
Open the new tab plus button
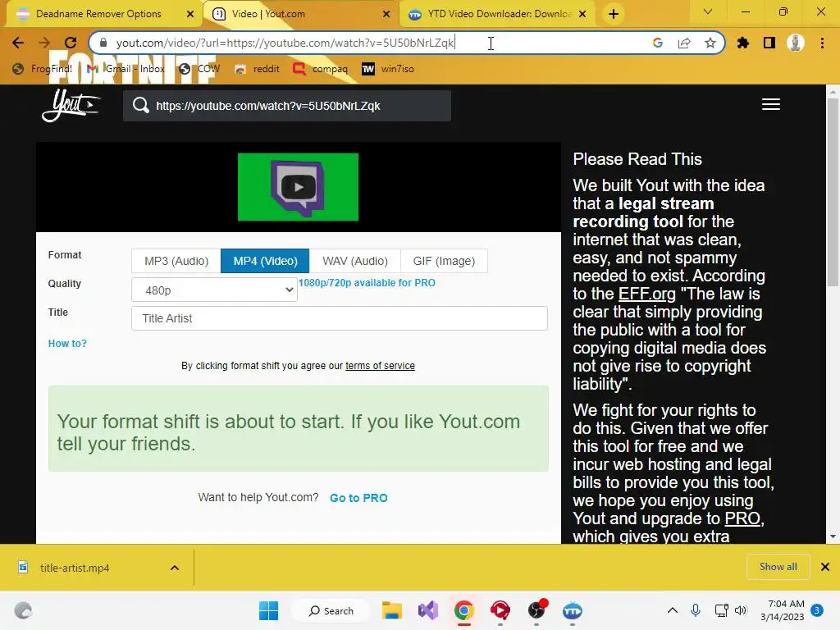point(614,14)
